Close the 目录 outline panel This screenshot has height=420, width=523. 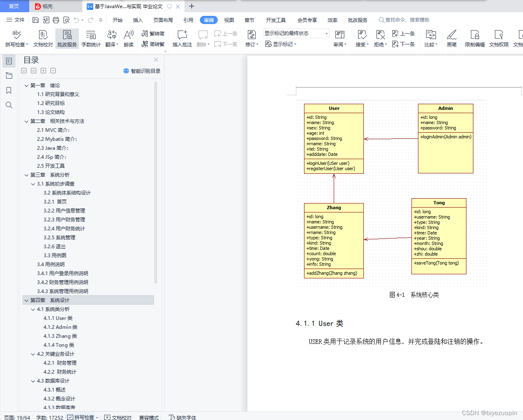(156, 59)
